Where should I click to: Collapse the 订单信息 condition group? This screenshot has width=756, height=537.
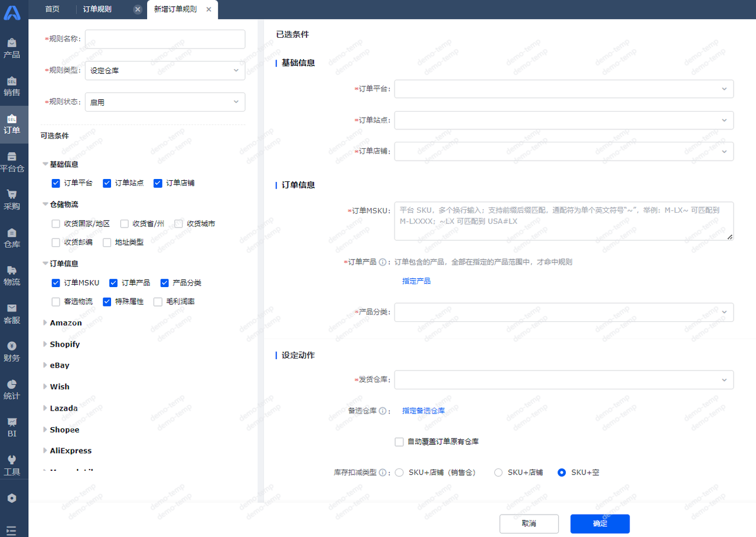click(x=45, y=264)
